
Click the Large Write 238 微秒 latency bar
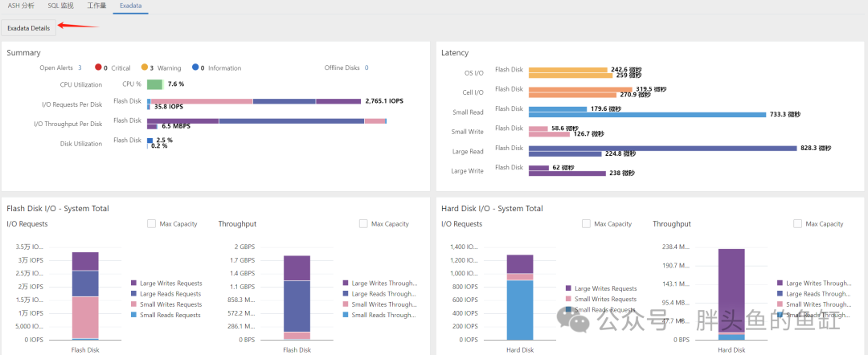click(x=567, y=173)
